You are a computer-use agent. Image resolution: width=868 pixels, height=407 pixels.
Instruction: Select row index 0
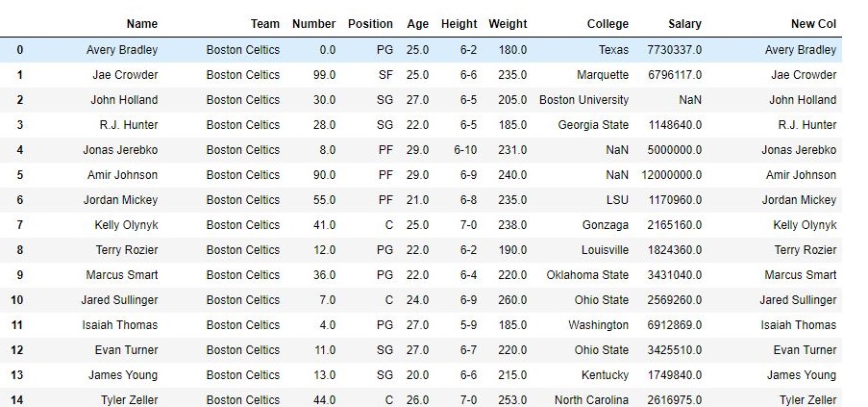click(x=20, y=50)
